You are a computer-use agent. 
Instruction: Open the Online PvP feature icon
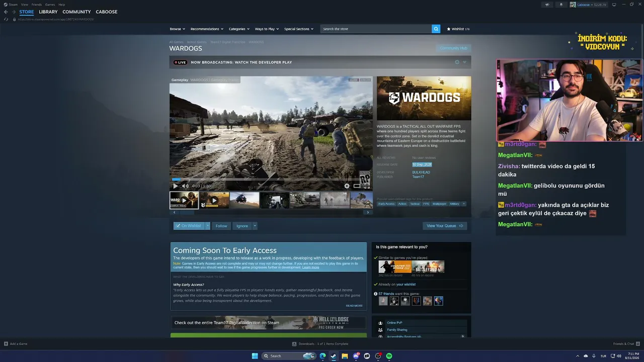coord(380,323)
